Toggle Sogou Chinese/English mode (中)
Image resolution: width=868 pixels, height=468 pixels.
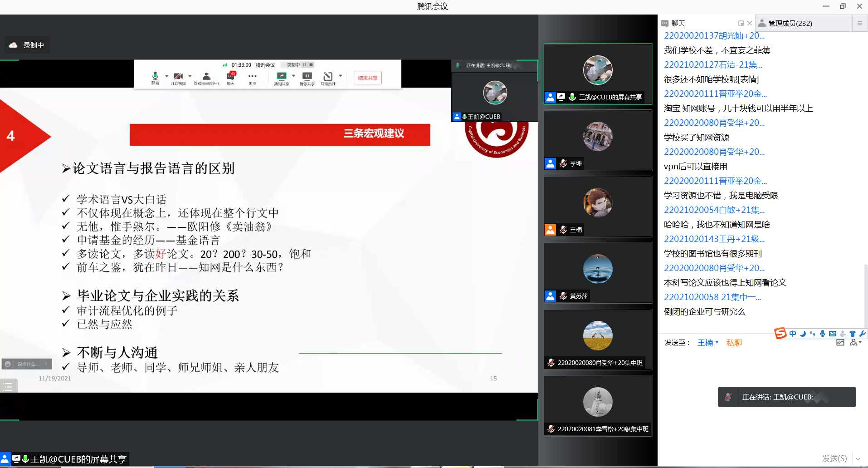tap(793, 334)
